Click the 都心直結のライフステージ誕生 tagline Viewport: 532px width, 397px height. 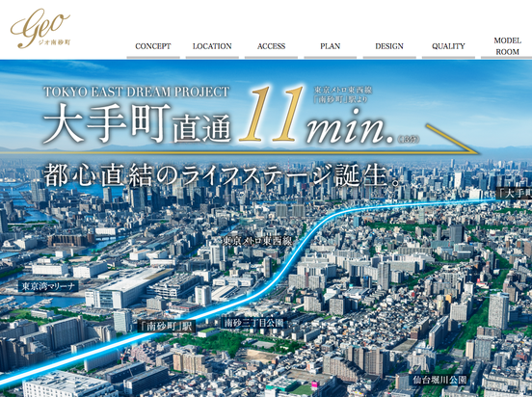(x=223, y=175)
